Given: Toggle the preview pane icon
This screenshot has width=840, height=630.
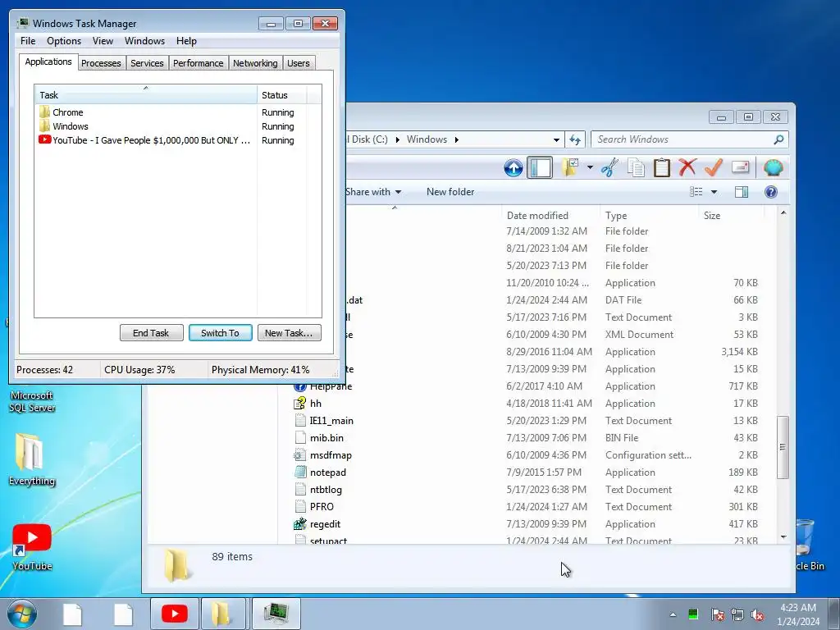Looking at the screenshot, I should coord(742,192).
